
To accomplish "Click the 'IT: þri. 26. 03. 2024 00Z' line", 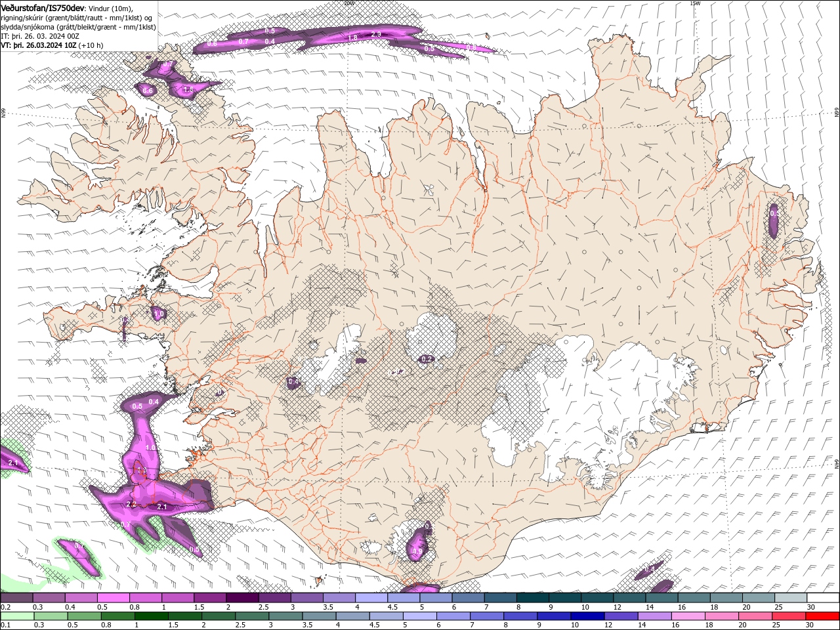I will point(41,36).
